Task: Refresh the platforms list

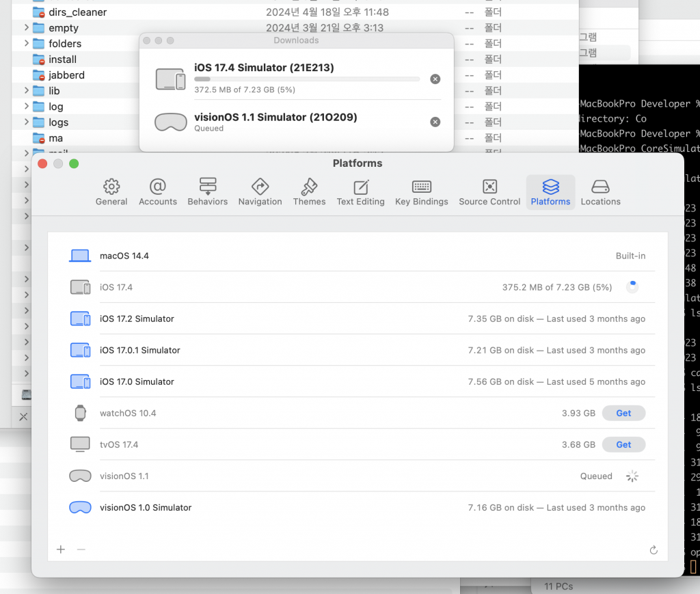Action: (x=654, y=550)
